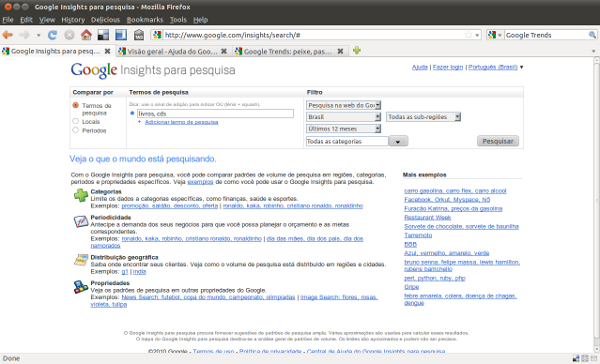Click the Gripe example link
Viewport: 600px width, 364px height.
click(411, 287)
